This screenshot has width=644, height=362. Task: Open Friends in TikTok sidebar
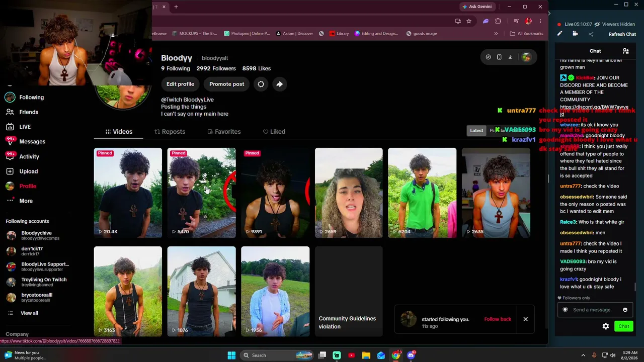point(22,112)
